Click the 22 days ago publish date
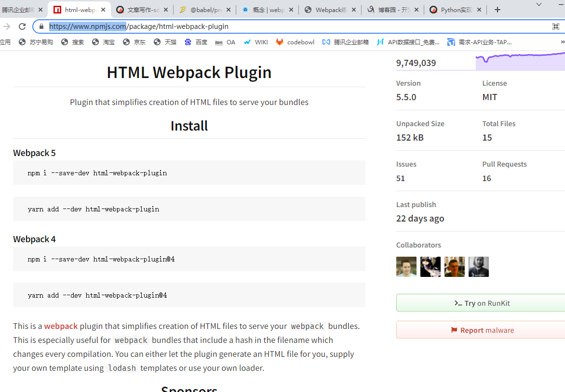The height and width of the screenshot is (392, 565). 420,219
